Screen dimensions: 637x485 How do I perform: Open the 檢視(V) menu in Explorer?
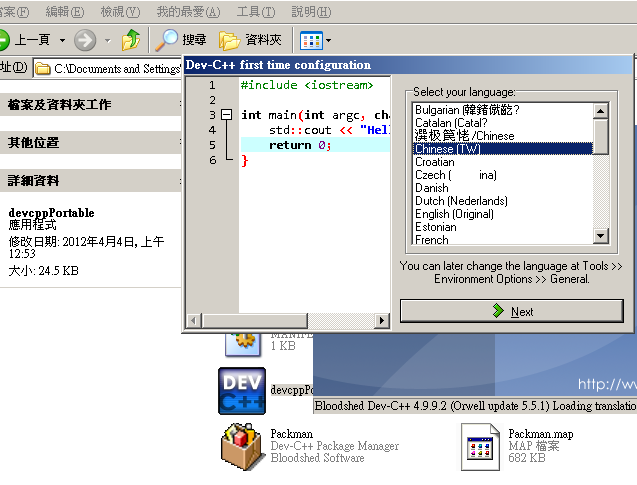tap(120, 12)
